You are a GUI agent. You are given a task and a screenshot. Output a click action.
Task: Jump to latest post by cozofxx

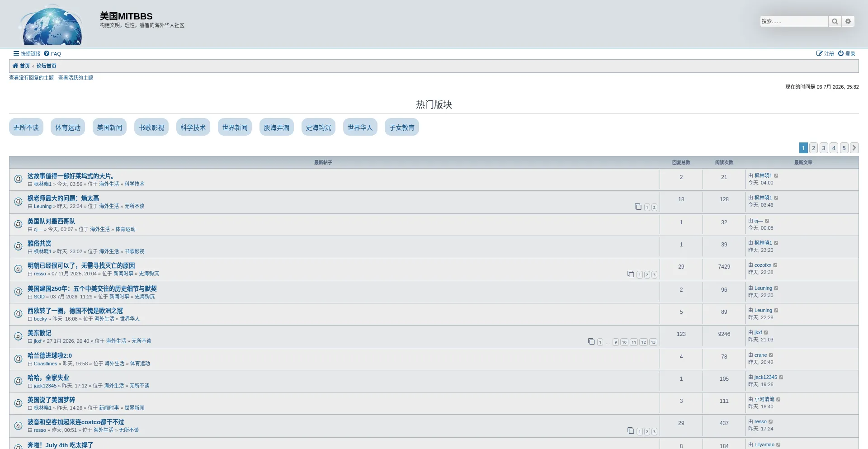(775, 265)
